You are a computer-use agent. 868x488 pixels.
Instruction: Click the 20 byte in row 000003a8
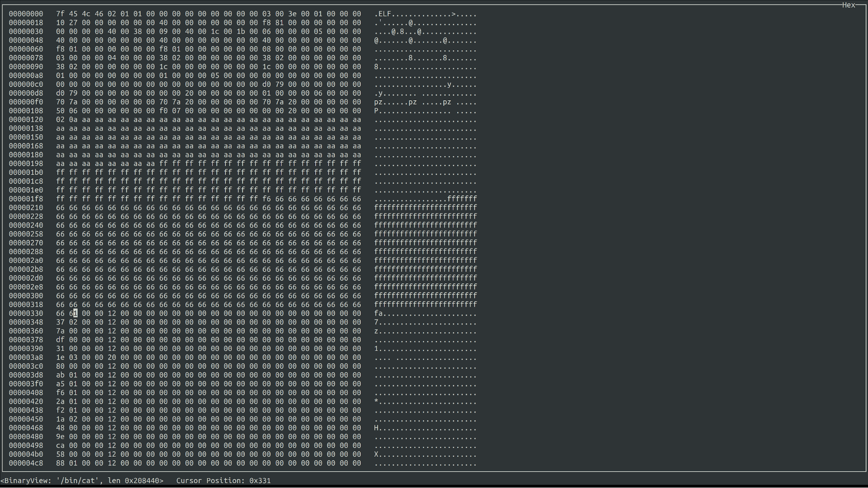point(112,357)
